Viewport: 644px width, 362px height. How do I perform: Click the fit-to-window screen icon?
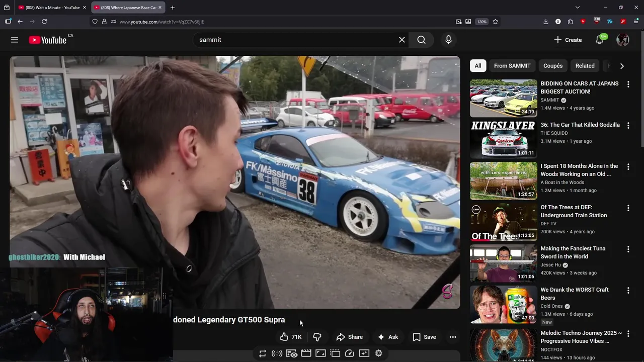pyautogui.click(x=320, y=353)
